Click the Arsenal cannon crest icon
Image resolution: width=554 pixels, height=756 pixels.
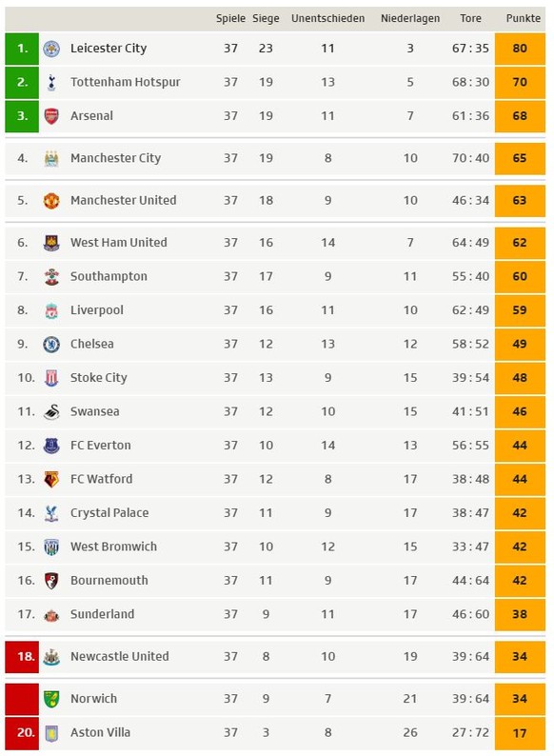tap(51, 116)
